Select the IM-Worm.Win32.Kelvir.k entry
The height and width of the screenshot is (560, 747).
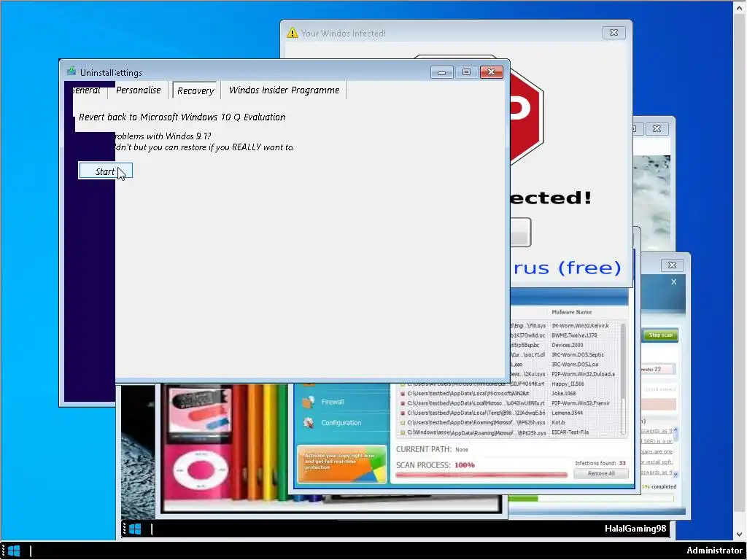580,326
